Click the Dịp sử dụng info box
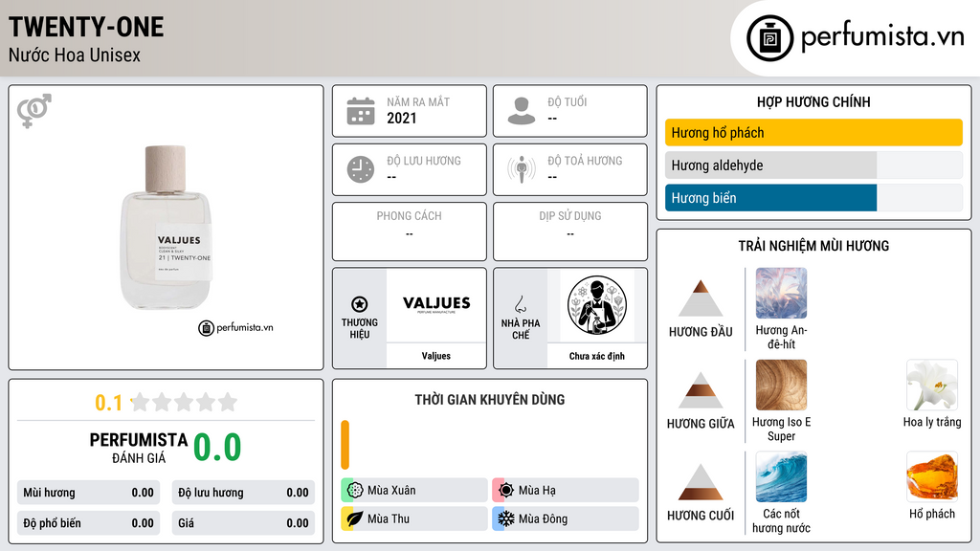The width and height of the screenshot is (980, 551). (570, 231)
